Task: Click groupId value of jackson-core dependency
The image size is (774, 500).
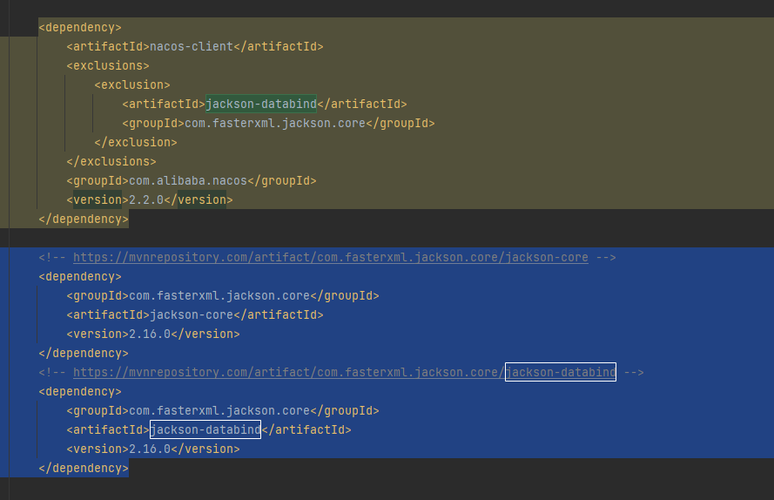Action: click(215, 295)
